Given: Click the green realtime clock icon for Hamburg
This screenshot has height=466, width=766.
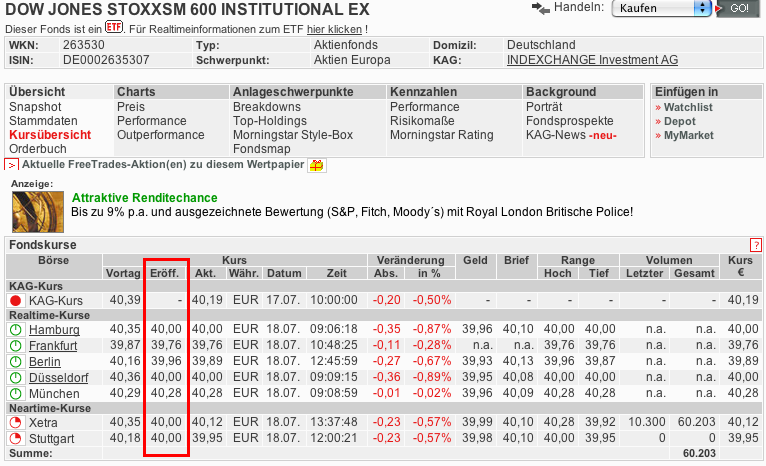Looking at the screenshot, I should [16, 330].
